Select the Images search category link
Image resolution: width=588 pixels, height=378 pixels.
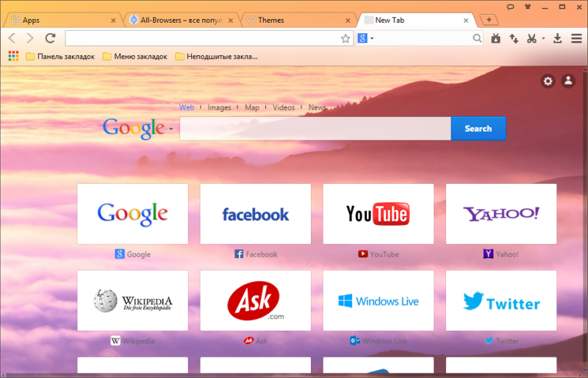(x=219, y=107)
